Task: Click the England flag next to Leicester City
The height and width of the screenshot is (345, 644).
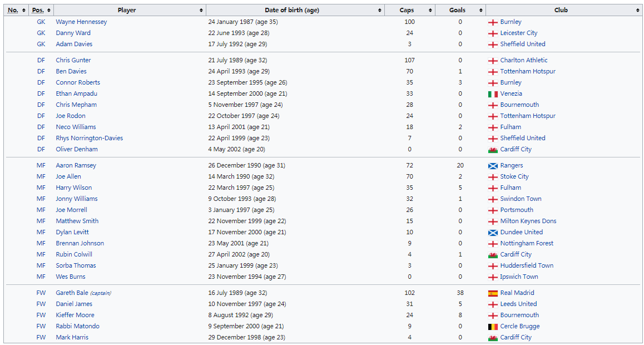Action: tap(492, 33)
